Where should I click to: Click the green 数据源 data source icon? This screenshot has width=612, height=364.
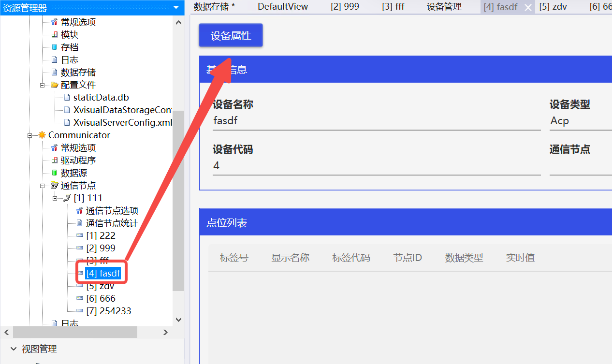click(x=54, y=173)
